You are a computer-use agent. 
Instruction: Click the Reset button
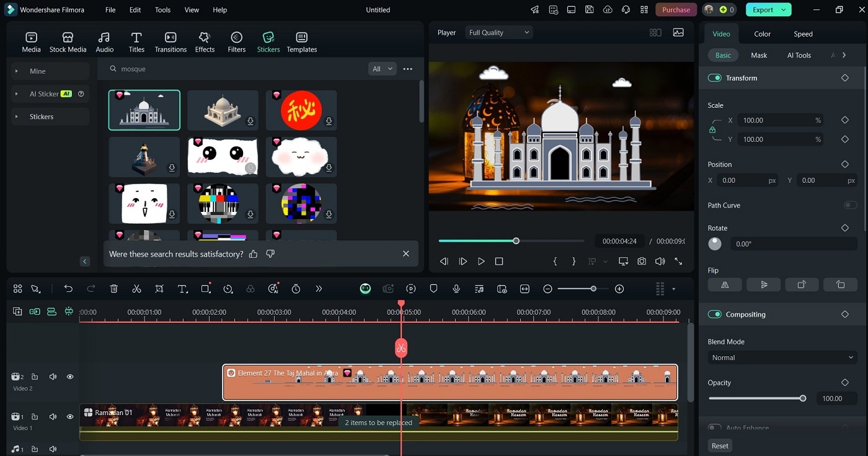(720, 445)
